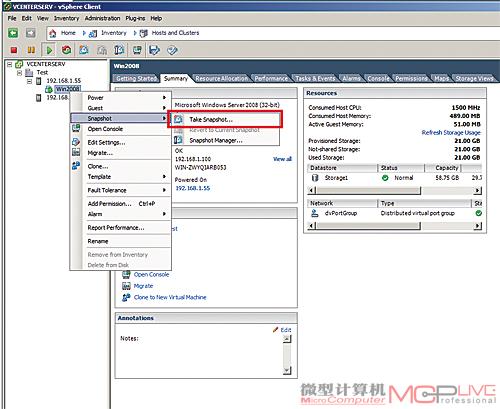
Task: Click the Edit Settings toolbar icon
Action: tap(172, 50)
